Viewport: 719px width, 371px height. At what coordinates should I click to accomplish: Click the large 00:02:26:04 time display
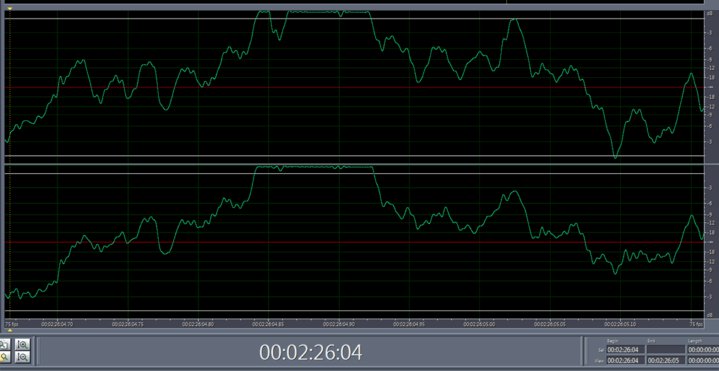click(310, 352)
